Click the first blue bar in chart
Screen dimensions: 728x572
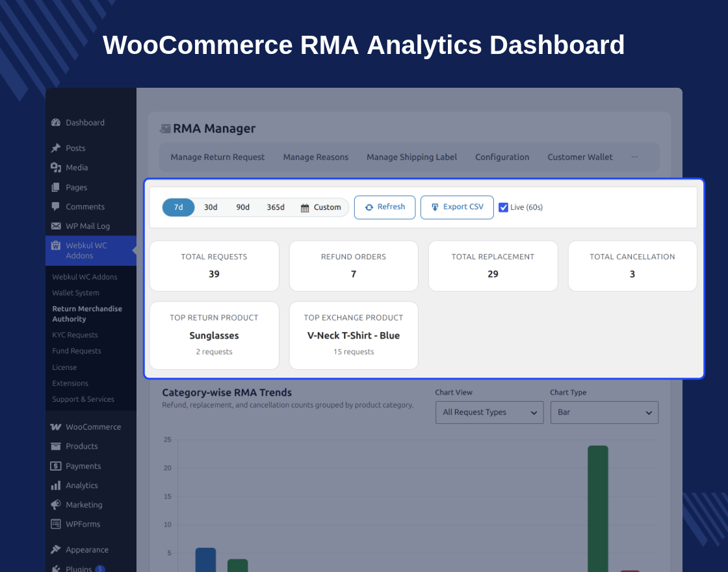pos(205,560)
